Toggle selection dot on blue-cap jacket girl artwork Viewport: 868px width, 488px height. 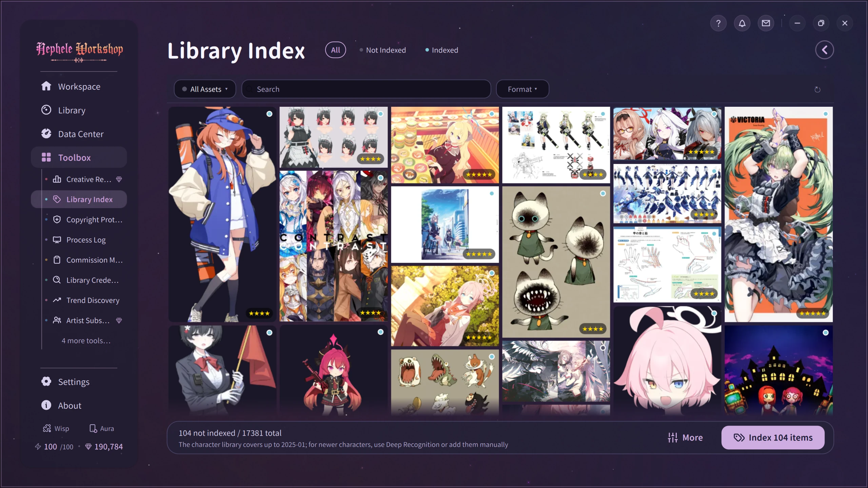(x=269, y=114)
